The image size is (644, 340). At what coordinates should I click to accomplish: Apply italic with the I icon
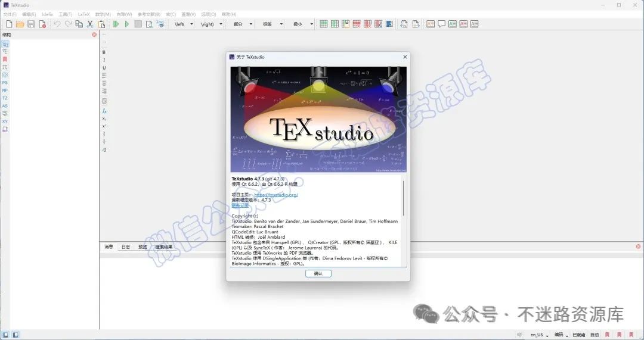tap(104, 60)
